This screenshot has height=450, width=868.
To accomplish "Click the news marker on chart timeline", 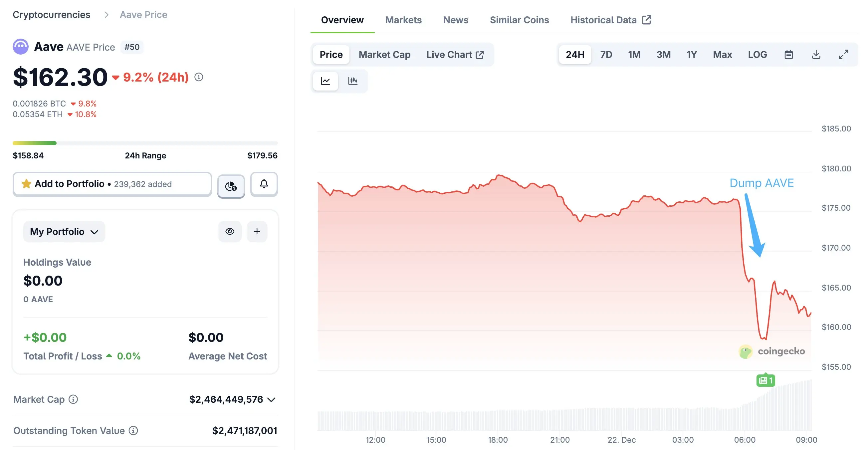I will click(x=765, y=380).
